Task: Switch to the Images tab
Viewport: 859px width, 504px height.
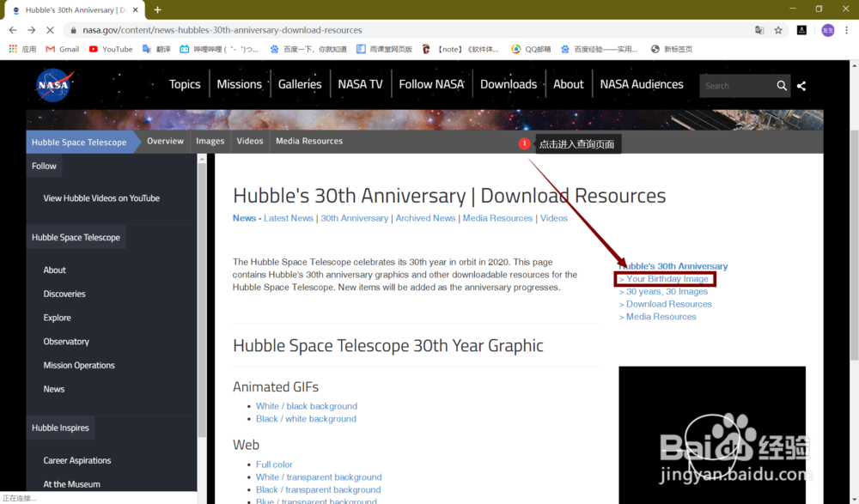Action: pyautogui.click(x=210, y=142)
